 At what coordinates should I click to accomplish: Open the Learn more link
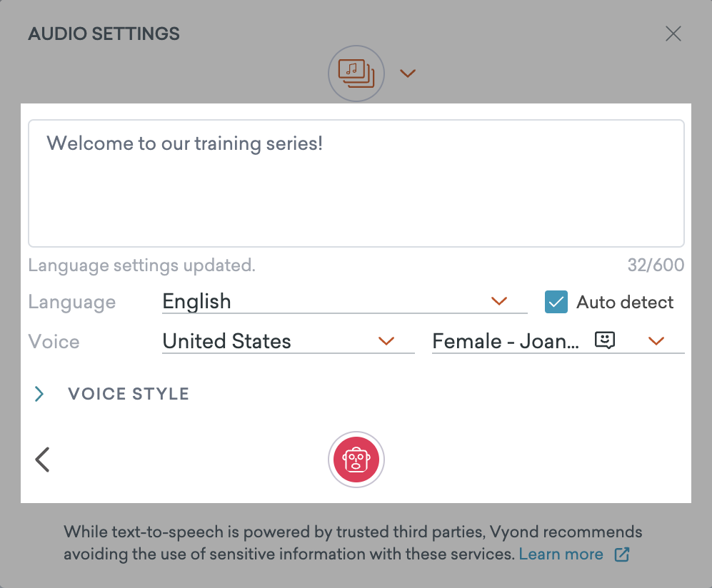click(561, 554)
